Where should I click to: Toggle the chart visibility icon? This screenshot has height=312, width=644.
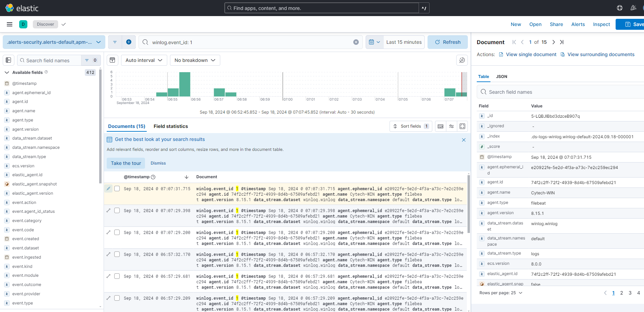click(x=113, y=60)
